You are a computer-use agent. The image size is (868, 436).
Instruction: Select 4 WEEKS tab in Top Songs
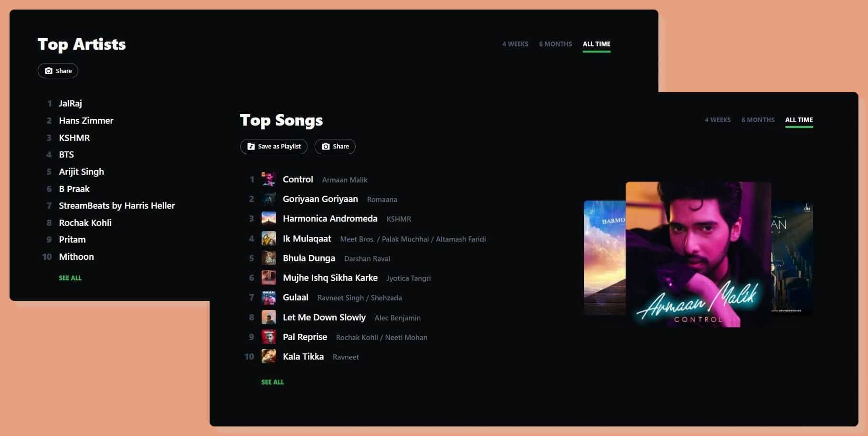point(718,120)
